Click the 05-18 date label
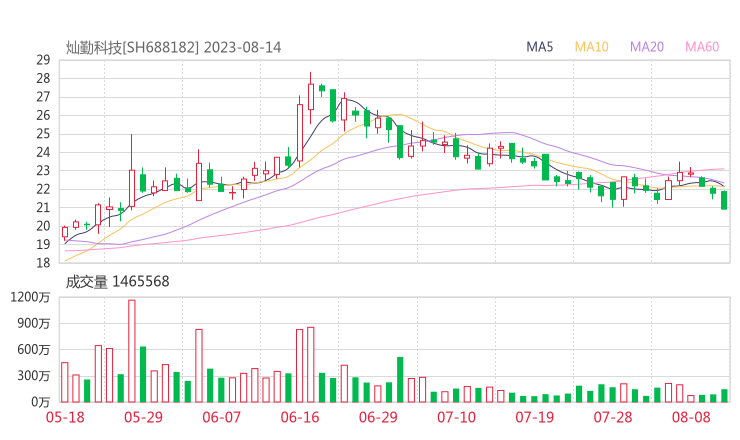The image size is (740, 440). click(65, 417)
